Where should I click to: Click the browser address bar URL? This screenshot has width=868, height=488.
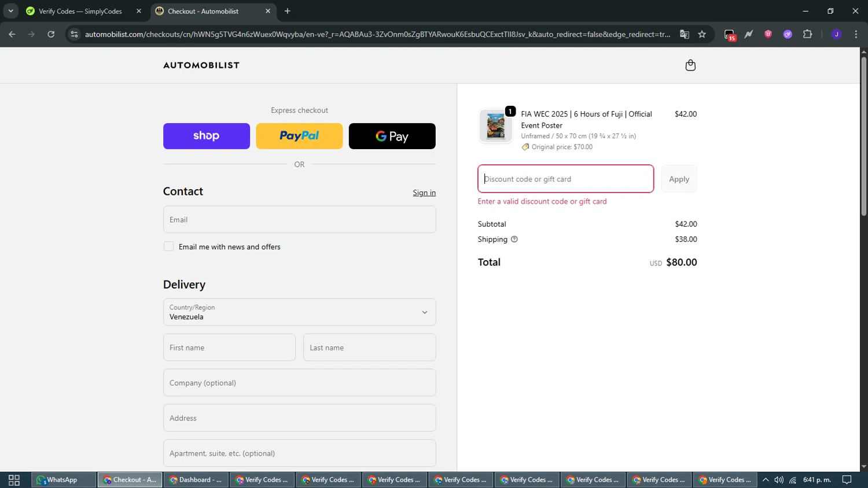click(x=377, y=34)
